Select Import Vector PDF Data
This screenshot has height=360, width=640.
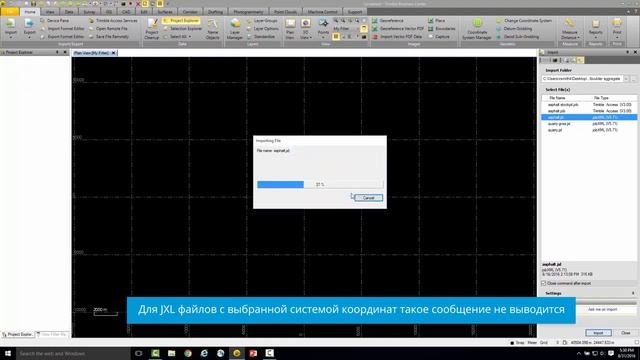click(397, 37)
